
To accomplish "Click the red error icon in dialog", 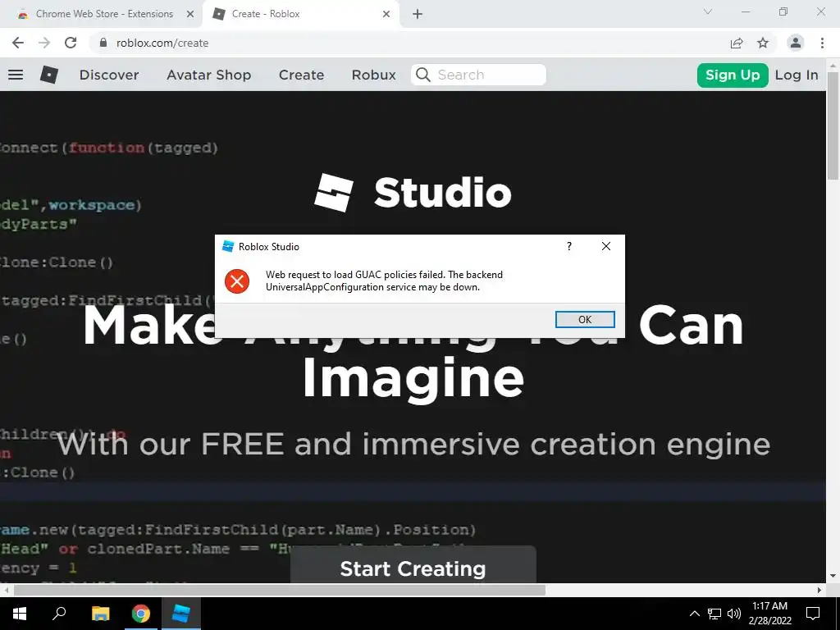I will coord(237,281).
